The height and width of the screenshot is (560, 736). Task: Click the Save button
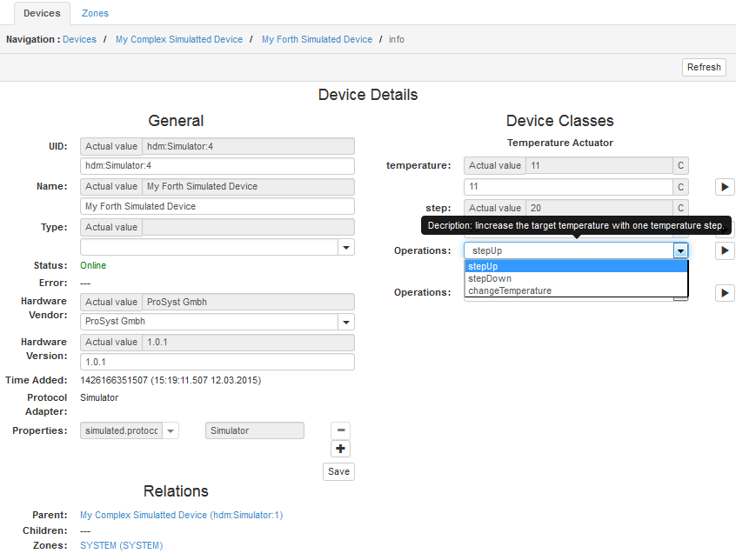click(338, 471)
